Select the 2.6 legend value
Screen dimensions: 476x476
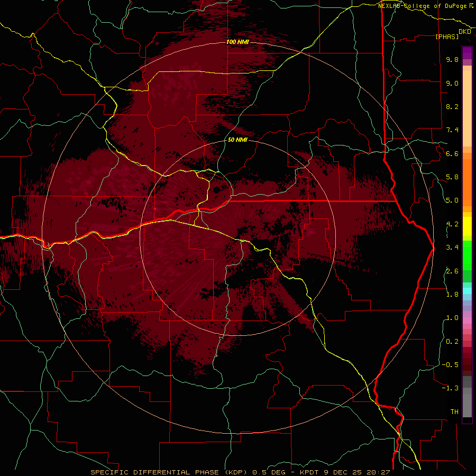452,271
